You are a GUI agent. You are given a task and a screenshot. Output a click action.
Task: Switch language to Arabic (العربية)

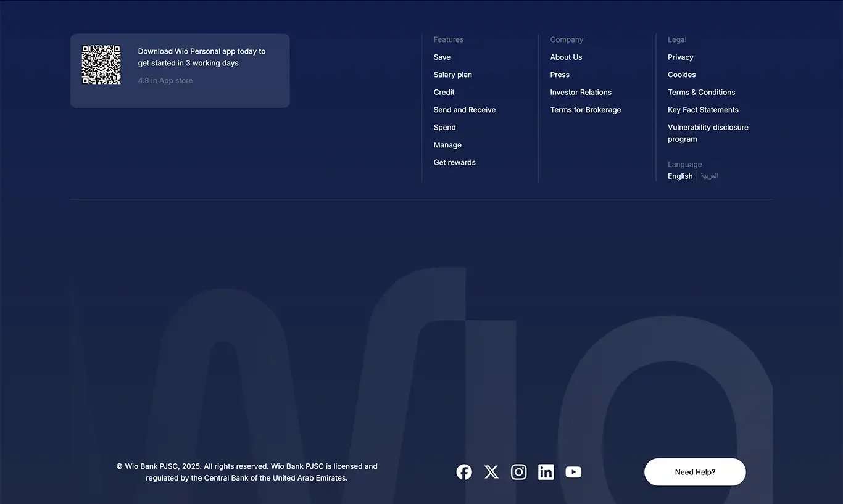(x=709, y=176)
